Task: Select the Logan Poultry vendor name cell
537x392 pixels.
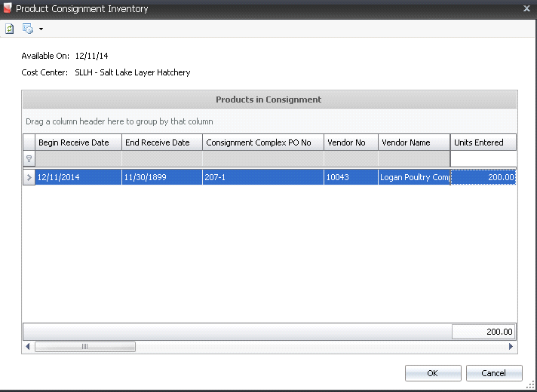Action: (x=414, y=178)
